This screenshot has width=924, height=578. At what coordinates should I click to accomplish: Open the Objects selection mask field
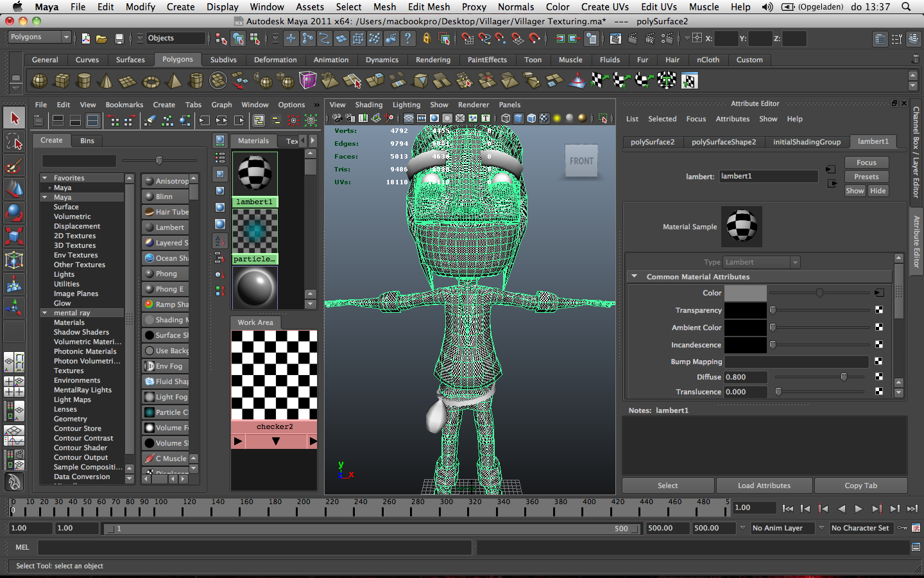click(175, 38)
